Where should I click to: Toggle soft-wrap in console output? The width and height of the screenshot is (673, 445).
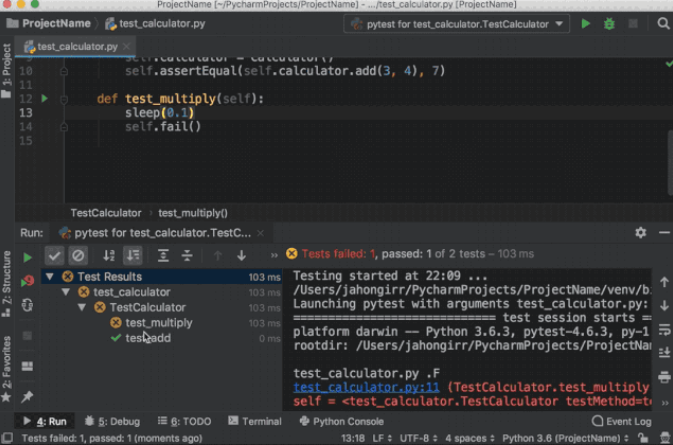pyautogui.click(x=664, y=330)
